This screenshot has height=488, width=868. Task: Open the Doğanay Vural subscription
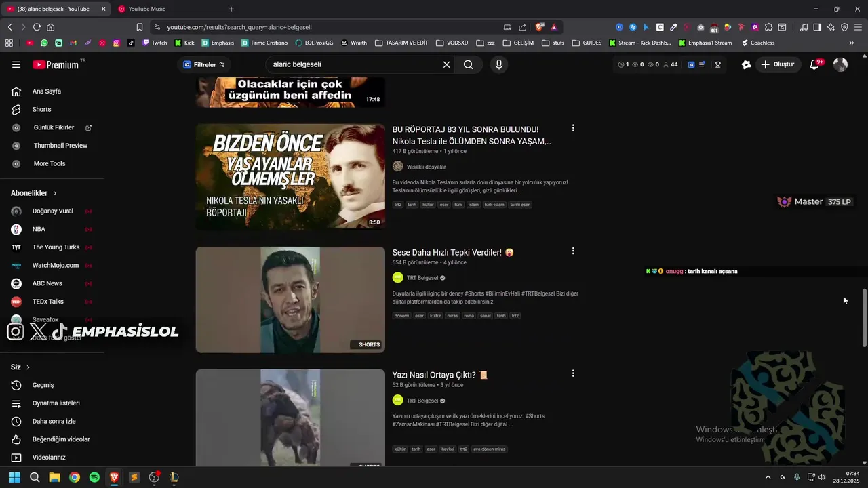coord(52,211)
